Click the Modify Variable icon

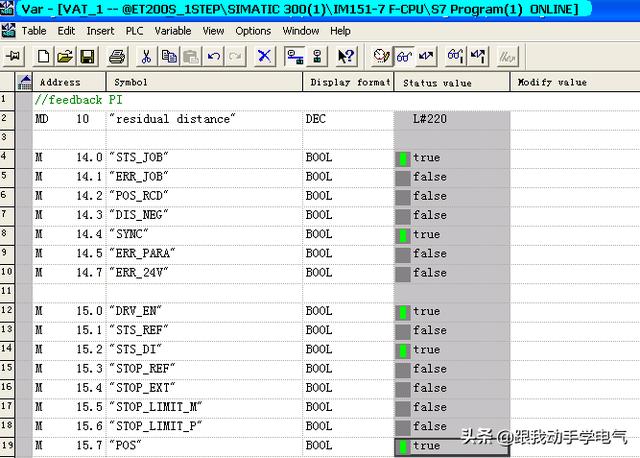pos(426,56)
